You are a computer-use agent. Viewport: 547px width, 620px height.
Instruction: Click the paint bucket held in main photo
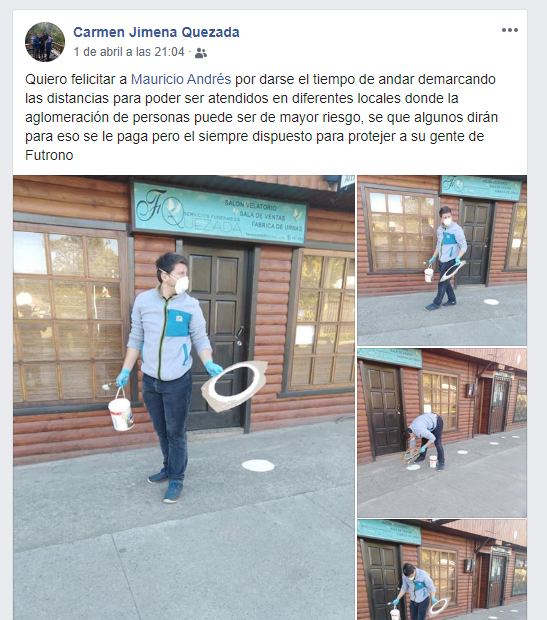[x=121, y=413]
